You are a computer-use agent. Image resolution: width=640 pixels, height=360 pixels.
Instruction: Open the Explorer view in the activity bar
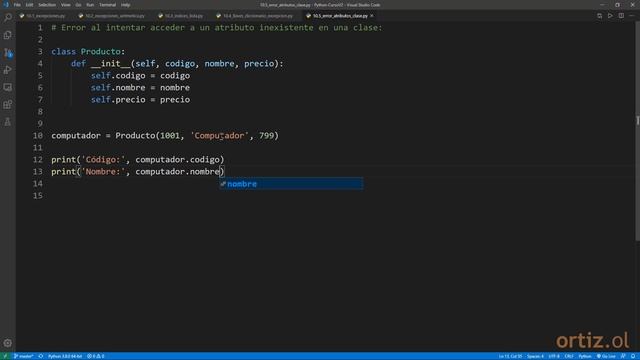8,35
